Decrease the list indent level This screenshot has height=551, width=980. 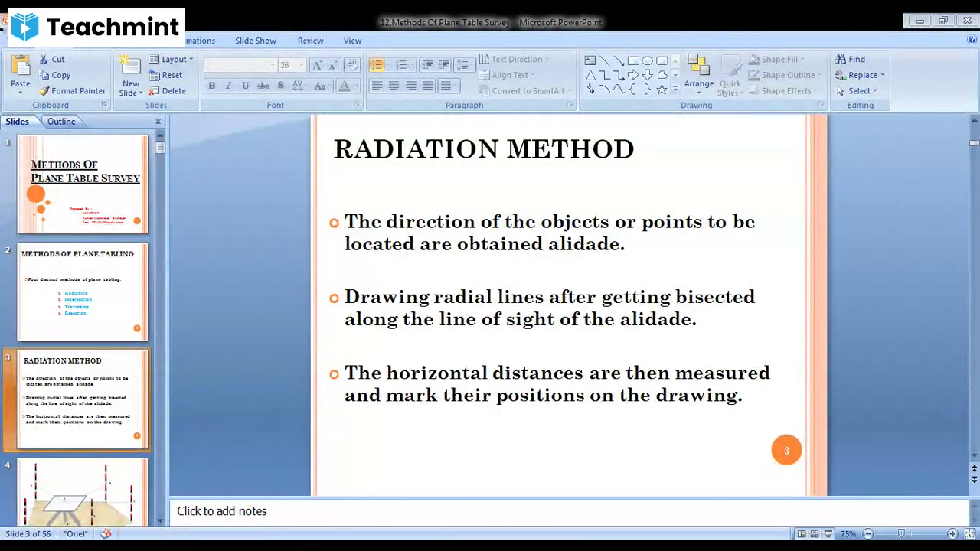427,65
